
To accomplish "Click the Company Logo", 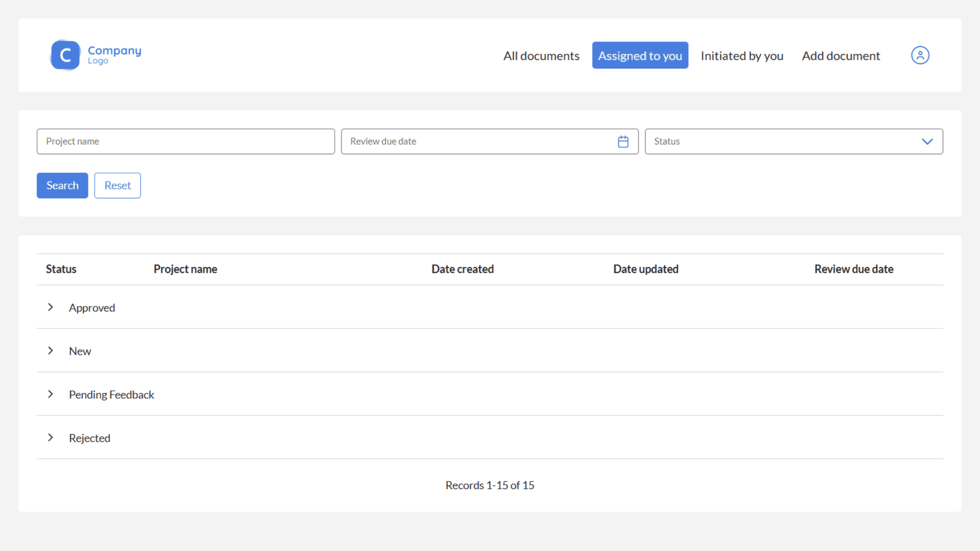I will (95, 55).
